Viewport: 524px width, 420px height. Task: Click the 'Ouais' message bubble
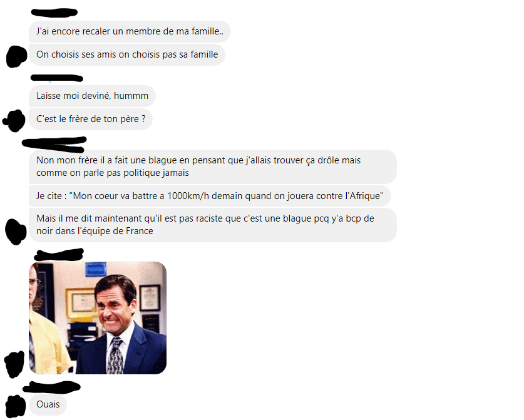[x=48, y=404]
